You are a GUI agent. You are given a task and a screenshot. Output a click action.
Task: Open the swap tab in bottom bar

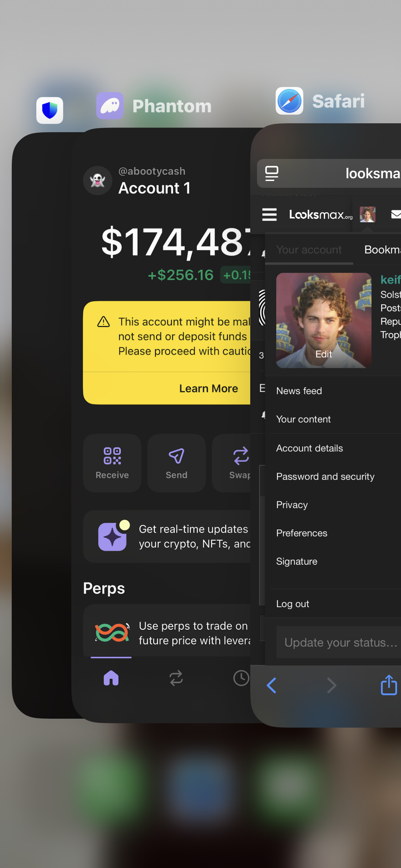pos(176,678)
